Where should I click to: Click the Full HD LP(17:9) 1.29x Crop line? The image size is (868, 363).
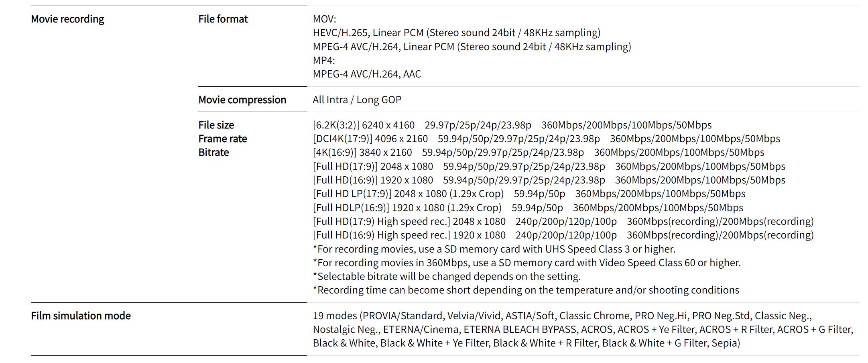529,194
